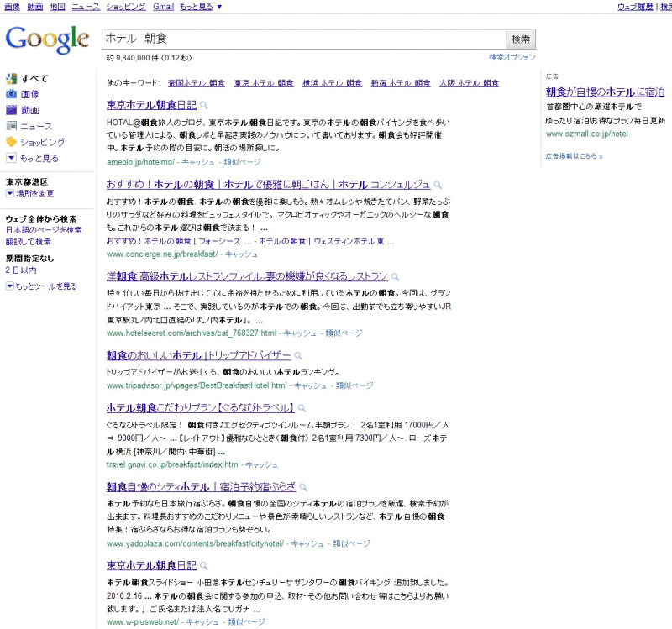Click preview magnifier beside おすすめ！ホテルの朝食 result
This screenshot has width=672, height=629.
(438, 185)
